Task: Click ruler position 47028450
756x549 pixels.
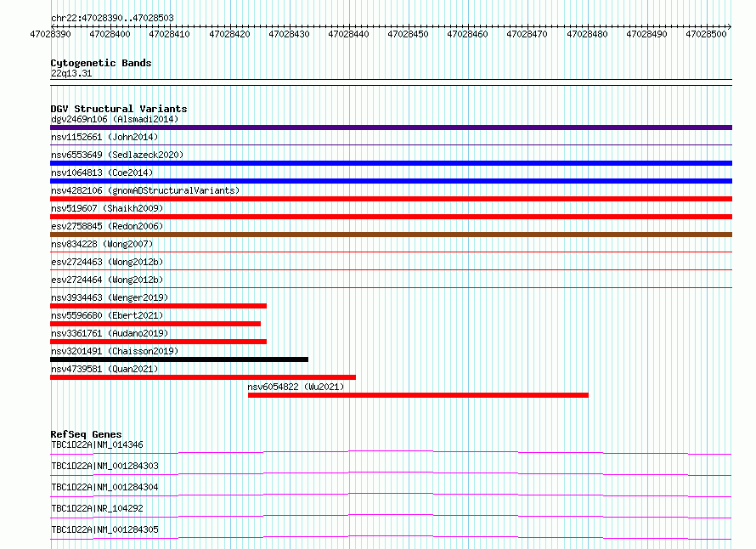Action: point(408,34)
